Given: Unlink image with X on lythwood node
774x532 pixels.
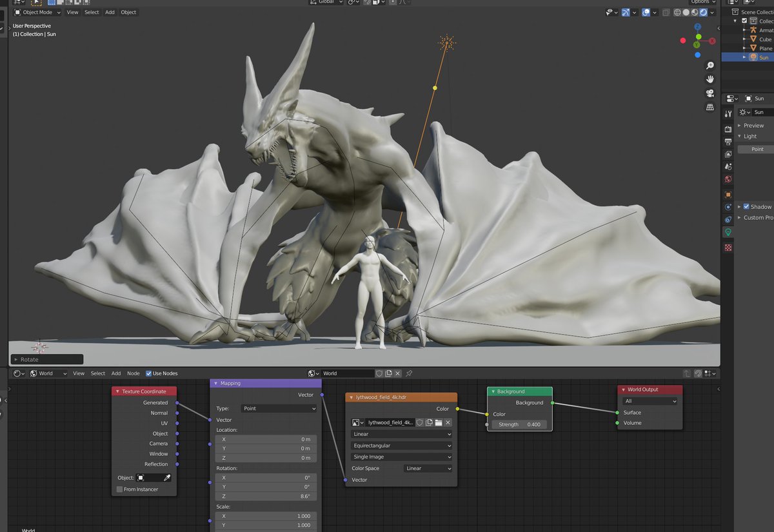Looking at the screenshot, I should pos(448,422).
